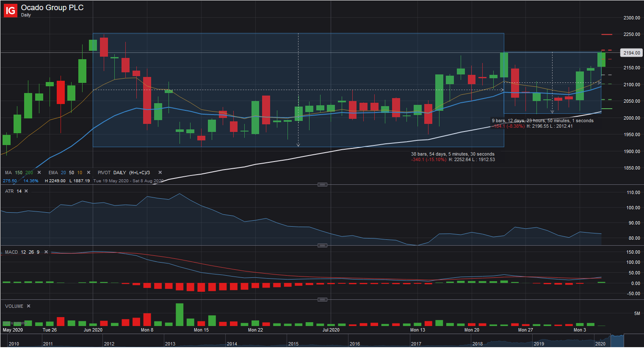
Task: Remove the EMA 20 50 10 indicator
Action: coord(88,173)
